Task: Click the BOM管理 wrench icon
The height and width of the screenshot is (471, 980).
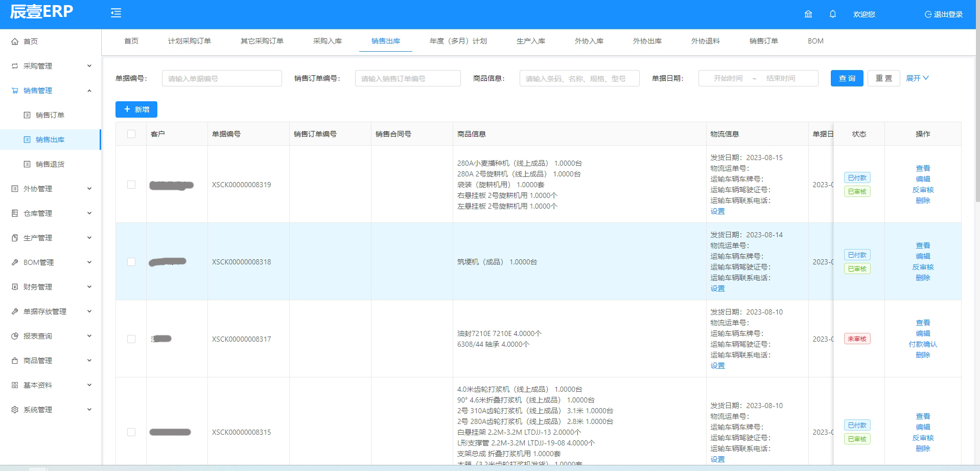Action: [15, 262]
